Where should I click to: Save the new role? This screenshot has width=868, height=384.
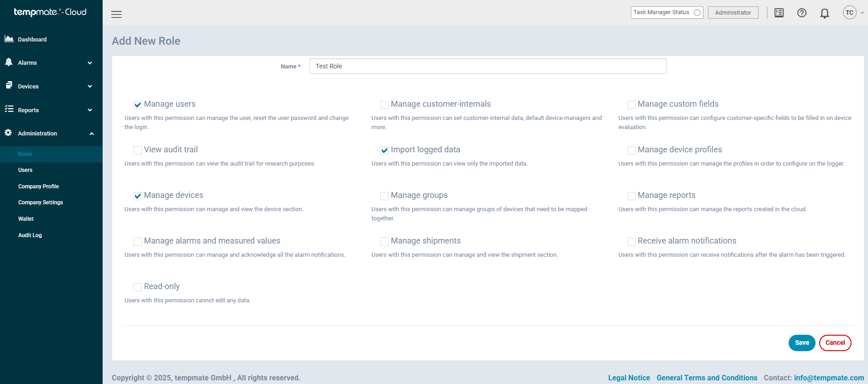[802, 343]
